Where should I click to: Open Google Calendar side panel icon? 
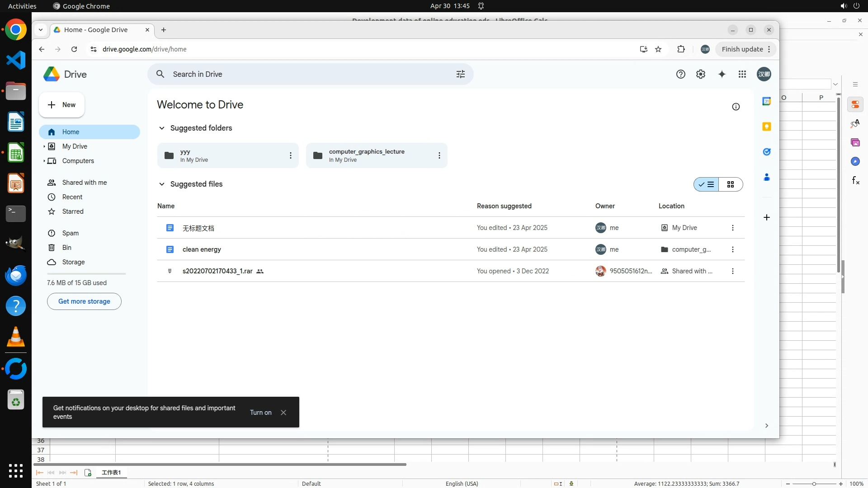766,101
